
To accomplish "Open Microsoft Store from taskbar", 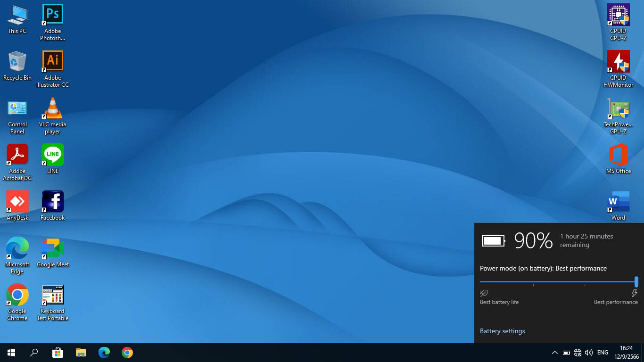I will click(58, 353).
